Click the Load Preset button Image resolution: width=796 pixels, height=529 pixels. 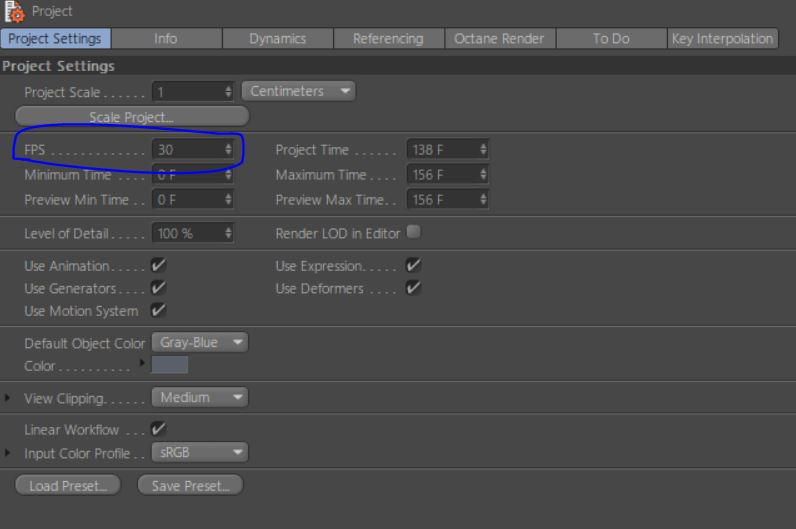(67, 486)
